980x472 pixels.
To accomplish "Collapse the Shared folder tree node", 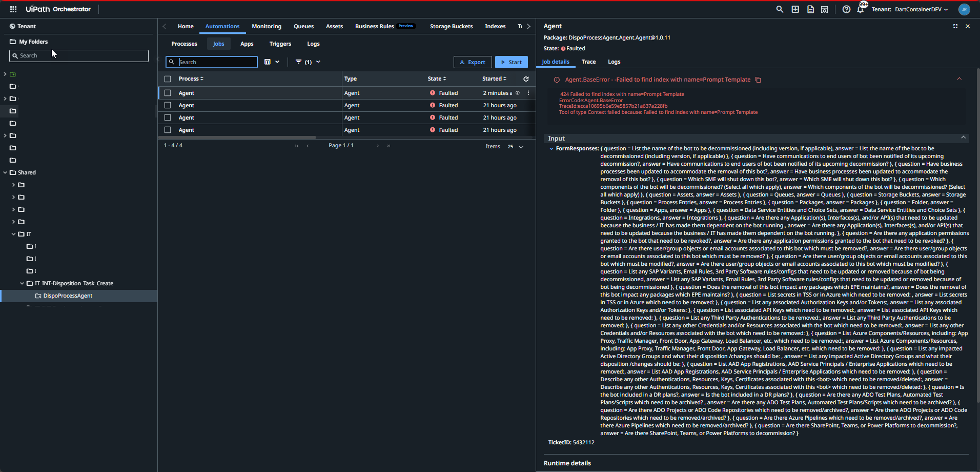I will [x=5, y=173].
